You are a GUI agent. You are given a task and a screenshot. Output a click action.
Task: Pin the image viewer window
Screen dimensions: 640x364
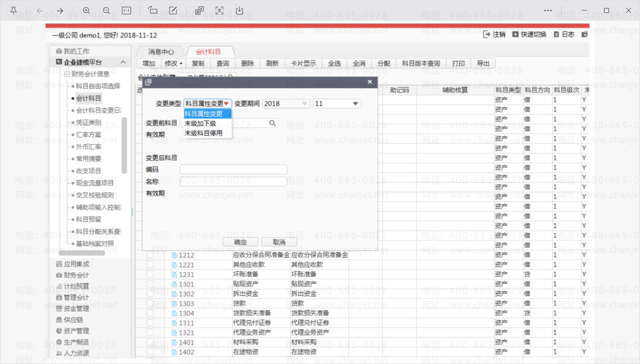click(13, 10)
